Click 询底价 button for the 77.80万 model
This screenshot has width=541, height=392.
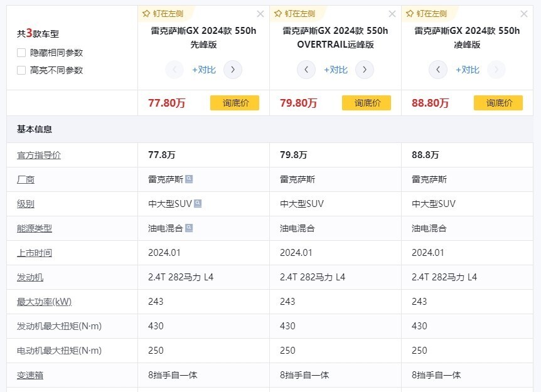click(234, 103)
